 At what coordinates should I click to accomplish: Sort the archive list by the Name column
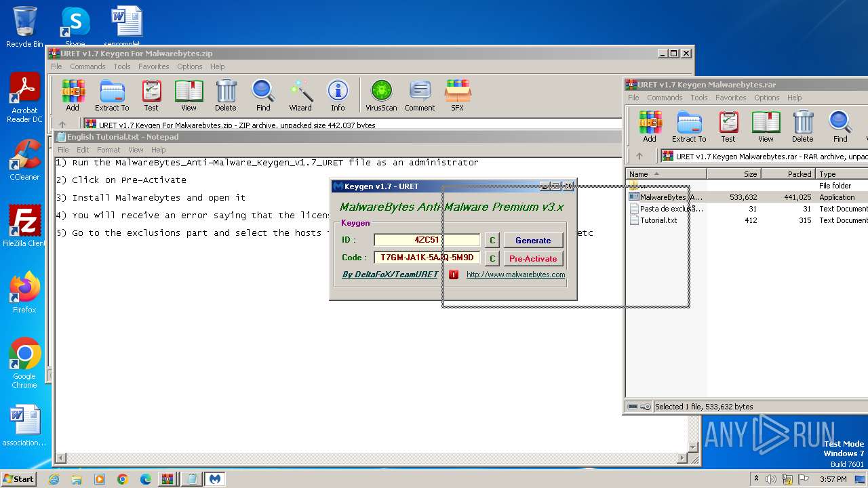(x=666, y=174)
